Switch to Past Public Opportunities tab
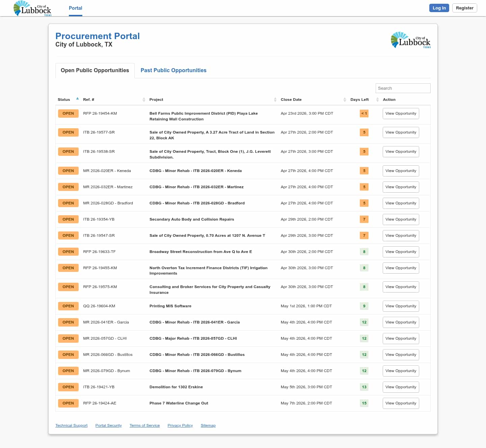This screenshot has height=448, width=486. click(x=173, y=71)
